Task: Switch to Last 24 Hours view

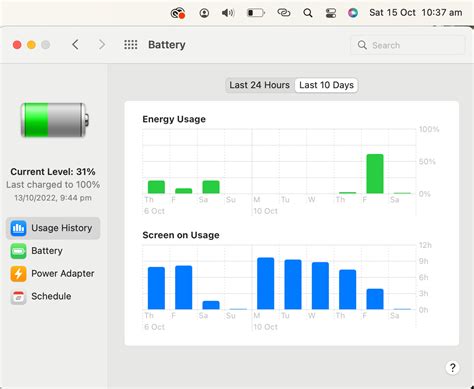Action: 259,85
